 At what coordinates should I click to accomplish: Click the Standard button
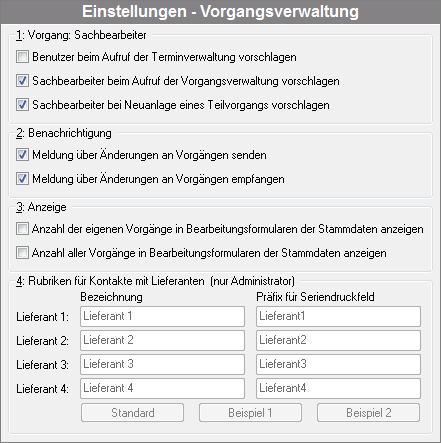click(x=132, y=413)
